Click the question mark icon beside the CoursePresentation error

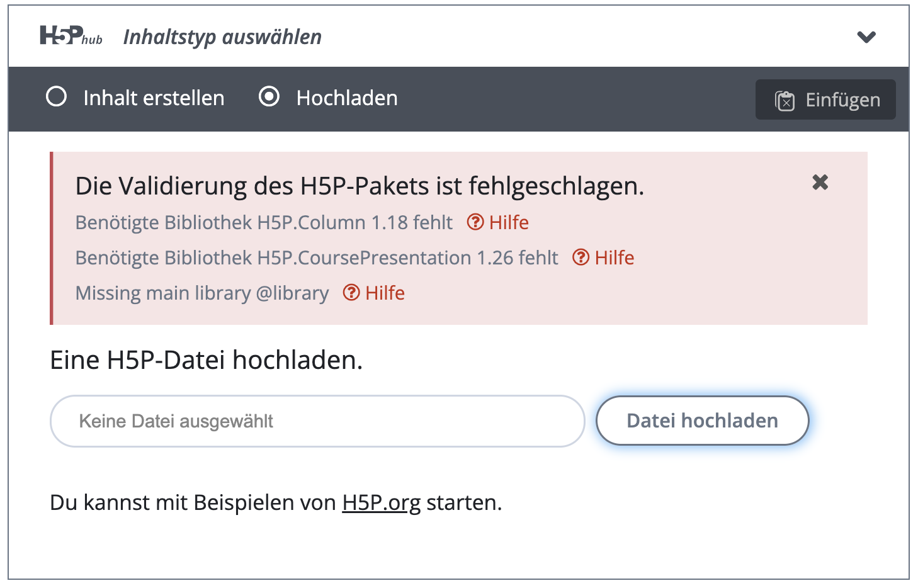tap(581, 257)
